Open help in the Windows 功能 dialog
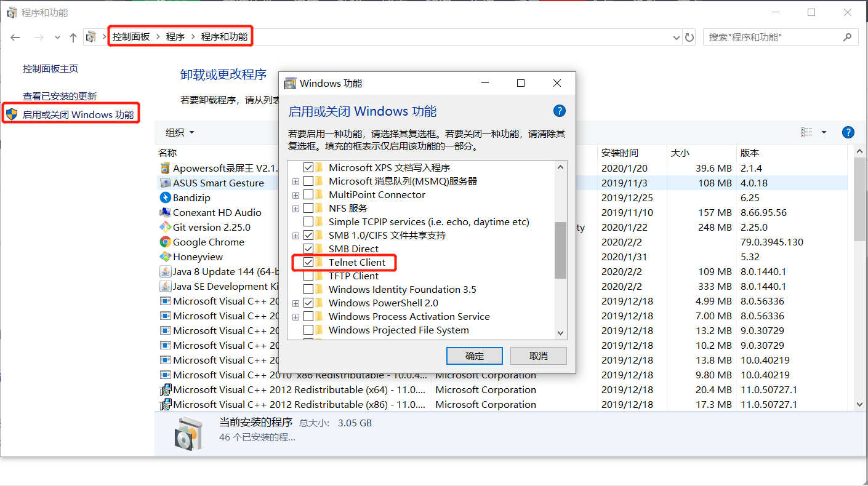Screen dimensions: 868x486 coord(559,111)
